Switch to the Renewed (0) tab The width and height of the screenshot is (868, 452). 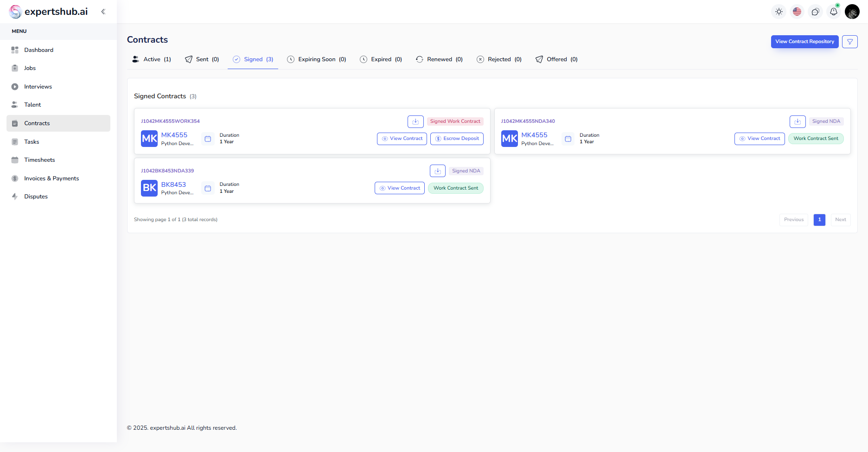(440, 59)
